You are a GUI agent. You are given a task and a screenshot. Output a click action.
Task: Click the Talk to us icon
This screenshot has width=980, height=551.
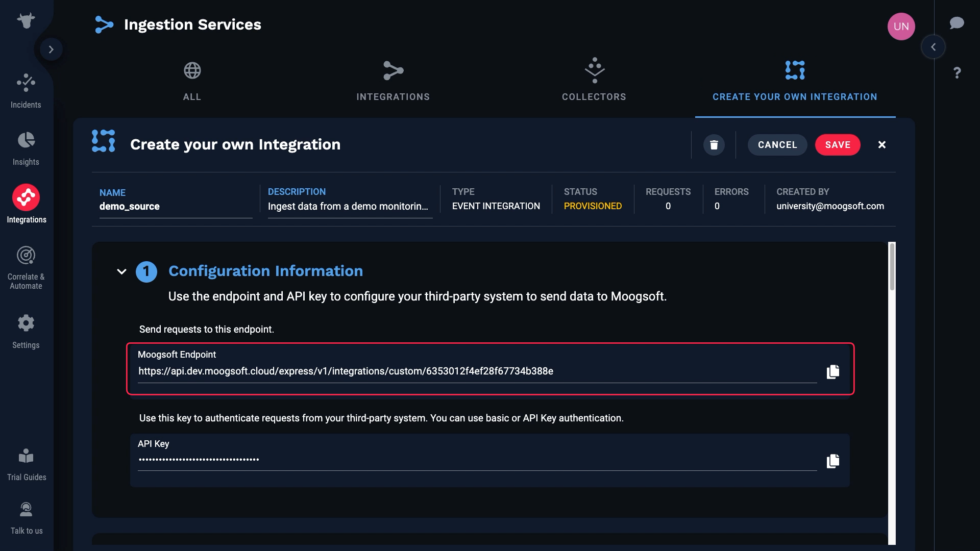pyautogui.click(x=26, y=510)
